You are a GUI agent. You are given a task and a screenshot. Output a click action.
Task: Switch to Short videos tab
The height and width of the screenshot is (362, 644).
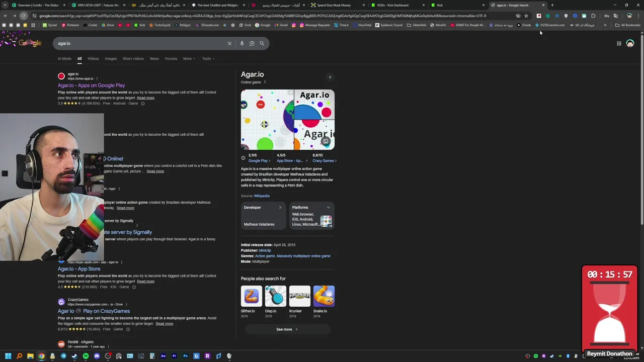[133, 59]
